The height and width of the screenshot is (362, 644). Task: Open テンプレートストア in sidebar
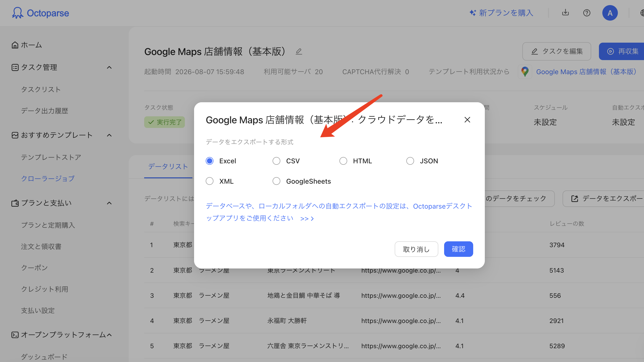51,157
